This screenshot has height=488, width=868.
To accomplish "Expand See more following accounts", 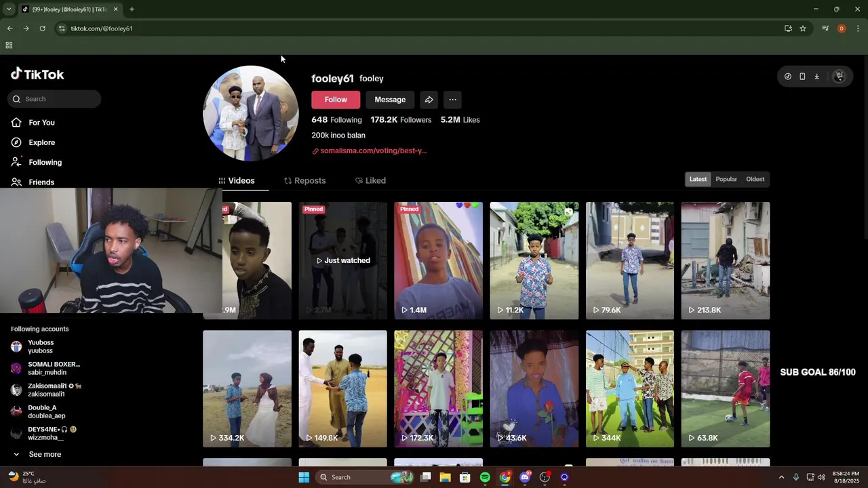I will click(37, 454).
